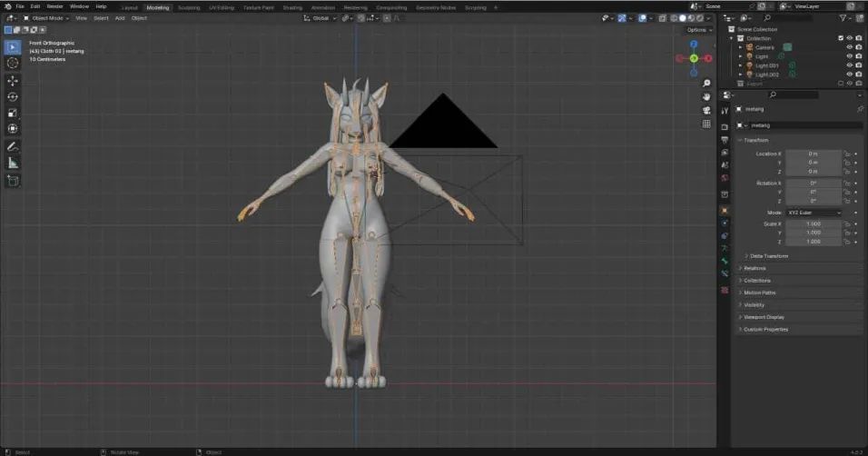Switch to the Sculpting workspace tab
This screenshot has height=456, width=868.
(x=189, y=6)
